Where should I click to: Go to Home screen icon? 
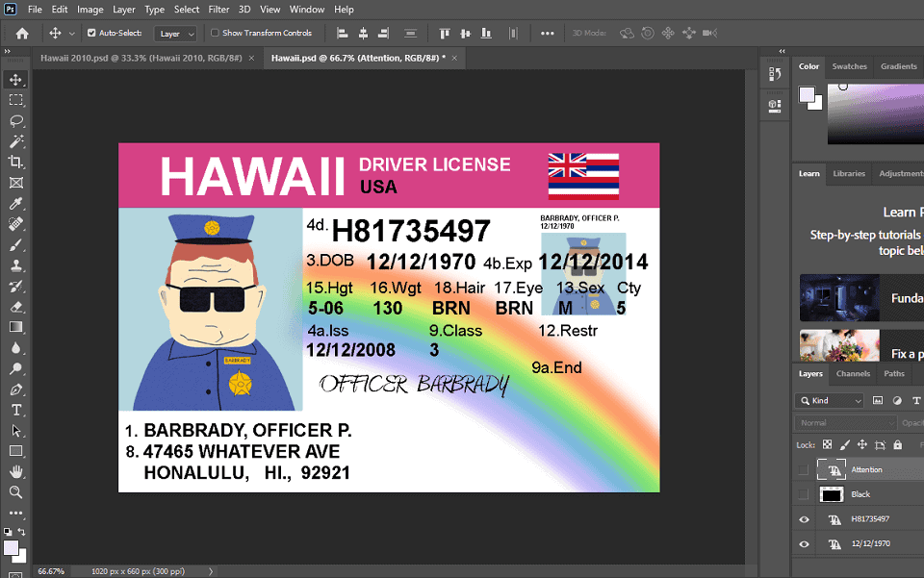coord(22,33)
